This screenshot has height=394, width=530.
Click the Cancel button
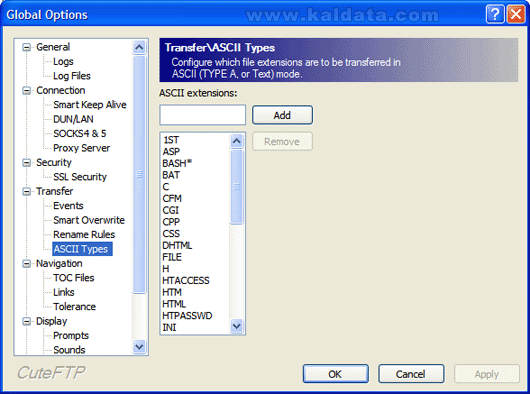pos(411,374)
